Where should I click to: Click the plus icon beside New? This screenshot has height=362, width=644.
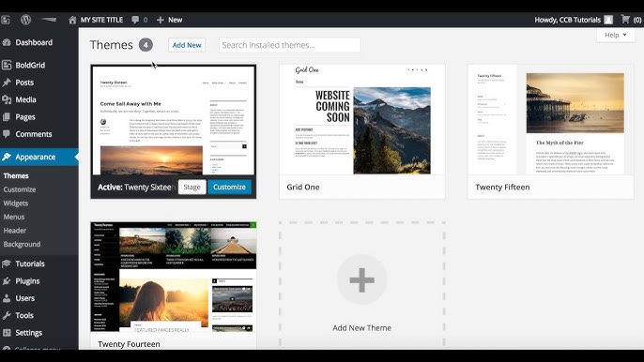point(161,20)
